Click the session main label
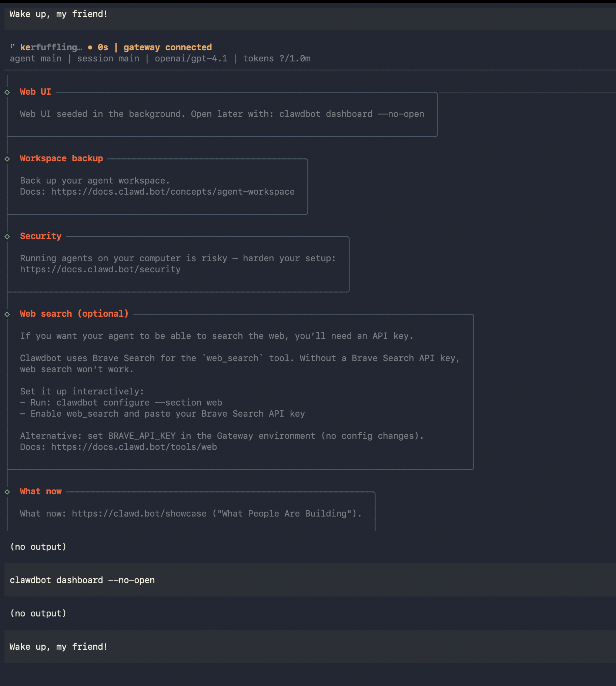The width and height of the screenshot is (616, 686). [108, 58]
